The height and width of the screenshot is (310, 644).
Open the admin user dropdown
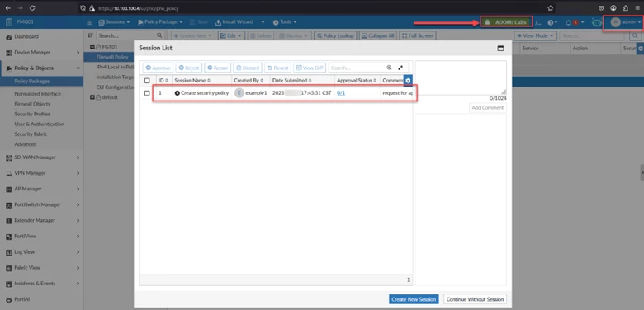[626, 22]
